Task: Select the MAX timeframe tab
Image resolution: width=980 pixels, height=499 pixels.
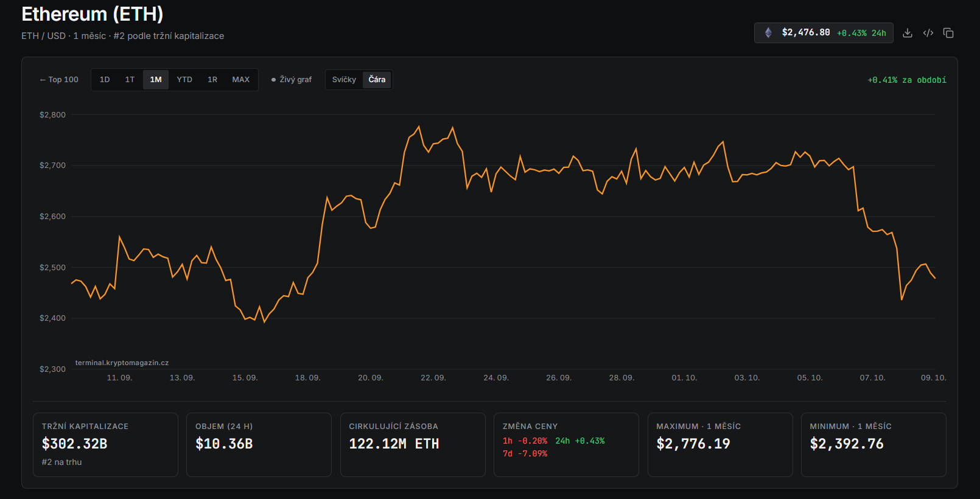Action: tap(240, 80)
